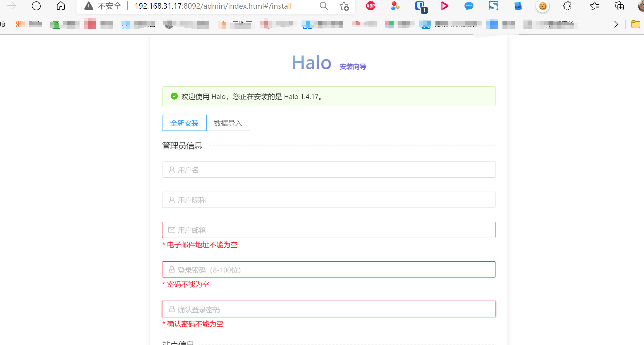
Task: Click the Halo logo title
Action: pyautogui.click(x=312, y=62)
